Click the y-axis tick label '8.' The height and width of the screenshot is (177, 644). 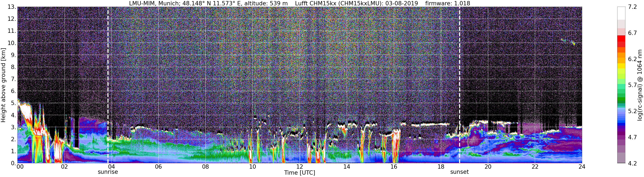13,67
